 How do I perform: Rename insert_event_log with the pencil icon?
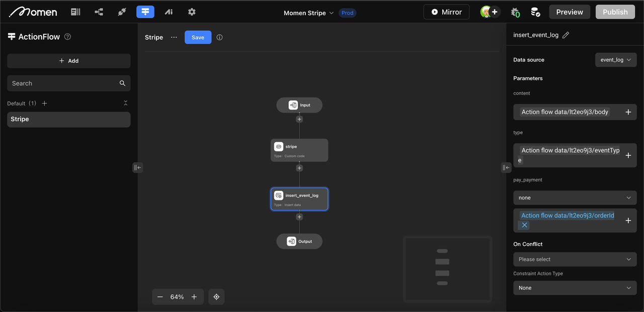click(566, 35)
